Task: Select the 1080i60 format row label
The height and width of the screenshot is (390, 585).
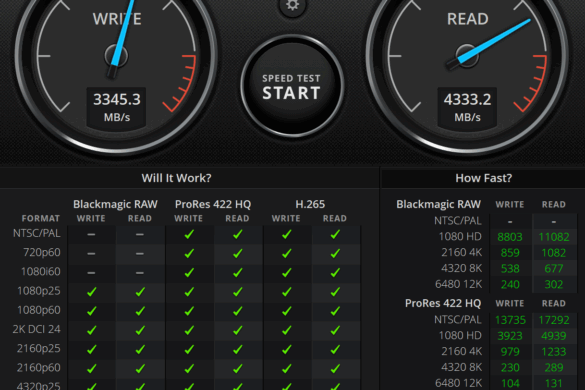Action: pyautogui.click(x=41, y=271)
